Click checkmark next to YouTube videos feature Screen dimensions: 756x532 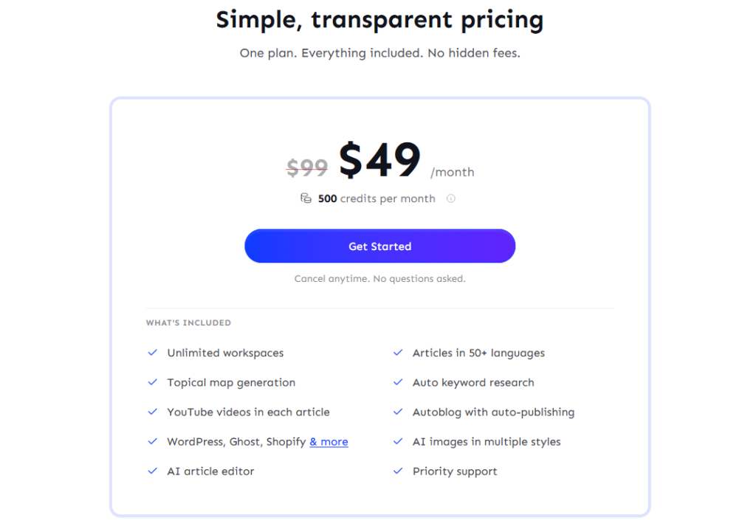(x=153, y=412)
